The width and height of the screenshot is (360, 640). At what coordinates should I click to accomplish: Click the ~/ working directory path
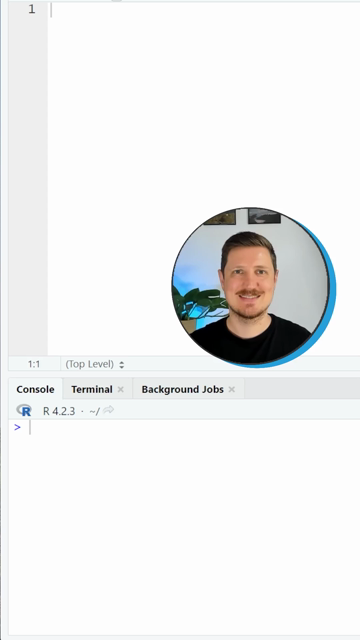point(94,411)
